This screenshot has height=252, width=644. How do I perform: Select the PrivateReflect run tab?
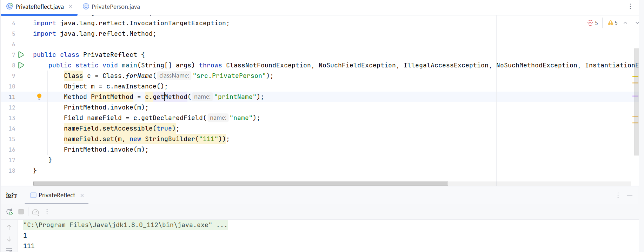pos(57,195)
